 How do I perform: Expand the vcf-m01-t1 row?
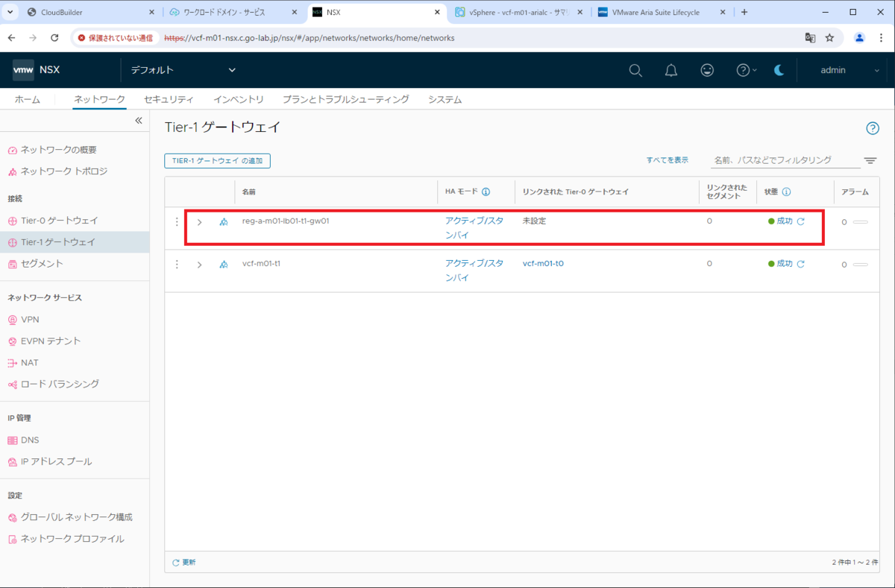click(x=199, y=265)
